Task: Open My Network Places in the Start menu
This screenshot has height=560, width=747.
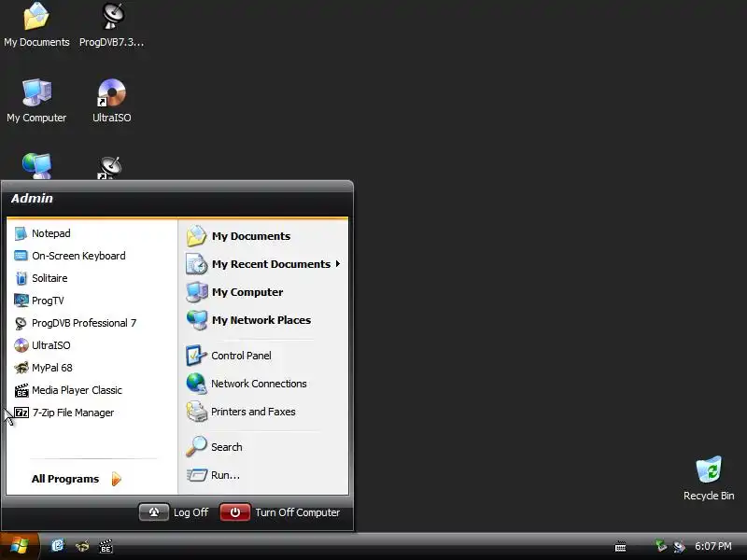Action: pyautogui.click(x=263, y=320)
